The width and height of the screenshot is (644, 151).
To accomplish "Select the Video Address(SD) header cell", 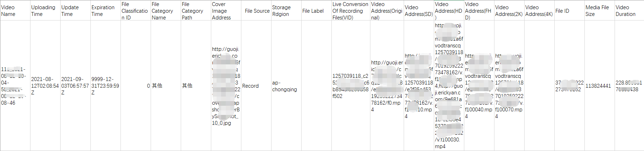I will coord(419,11).
